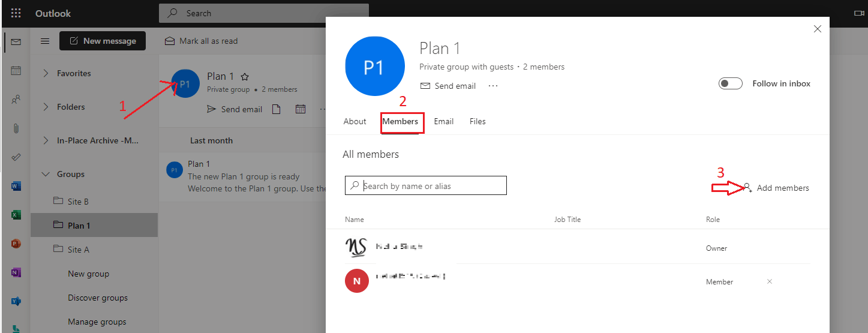Switch to the Email tab
This screenshot has width=868, height=333.
pyautogui.click(x=443, y=121)
